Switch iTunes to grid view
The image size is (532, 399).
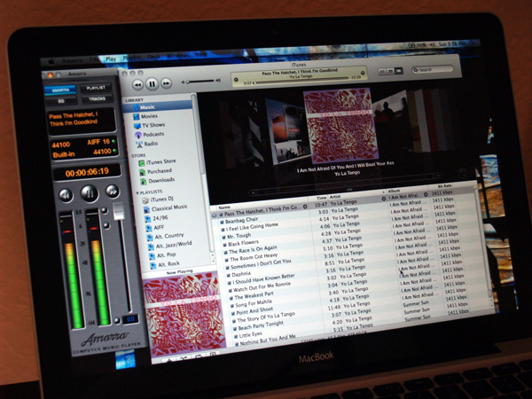point(390,71)
